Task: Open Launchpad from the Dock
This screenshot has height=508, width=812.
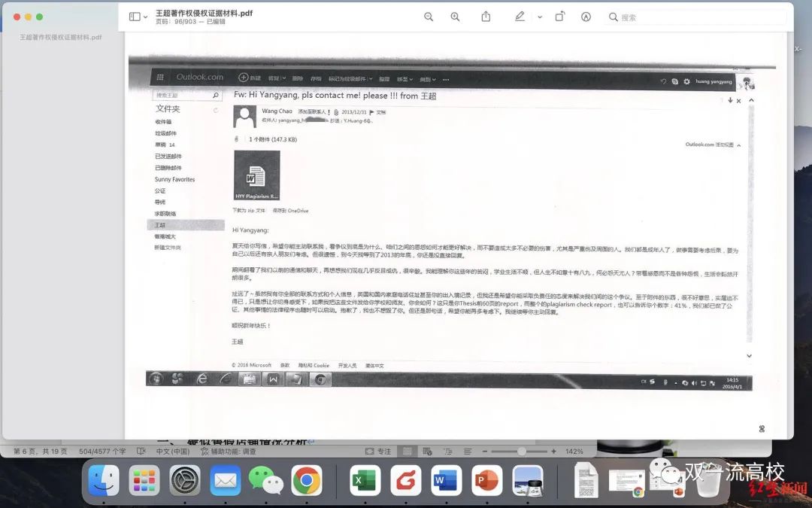Action: tap(144, 480)
